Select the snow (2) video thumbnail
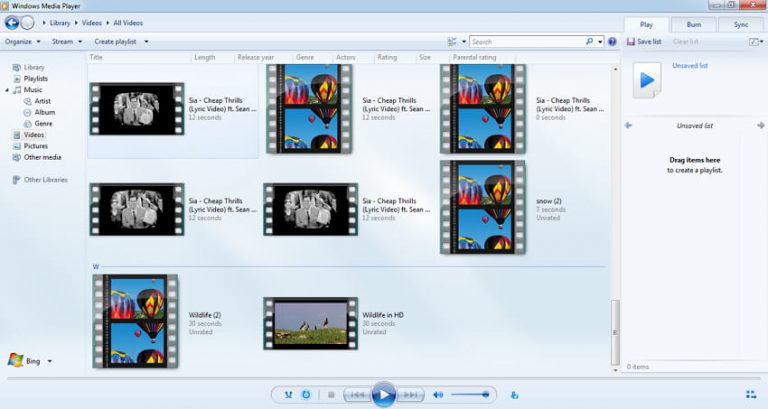This screenshot has width=768, height=409. click(x=482, y=208)
